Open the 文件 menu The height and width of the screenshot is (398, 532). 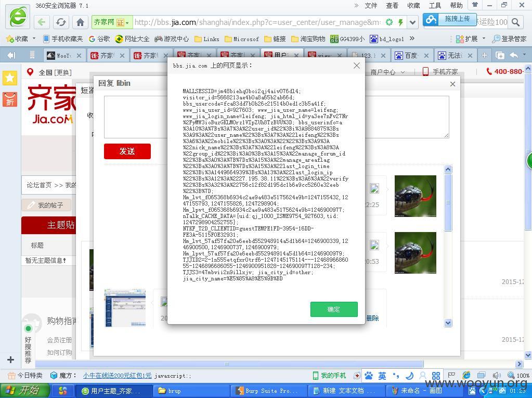click(x=371, y=5)
